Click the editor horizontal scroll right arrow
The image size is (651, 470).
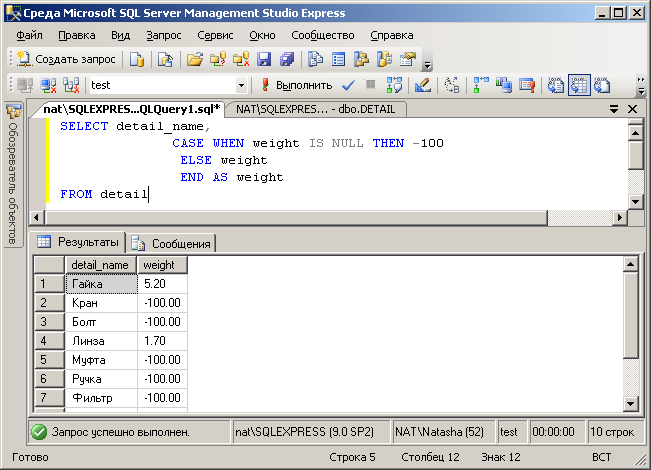coord(620,218)
